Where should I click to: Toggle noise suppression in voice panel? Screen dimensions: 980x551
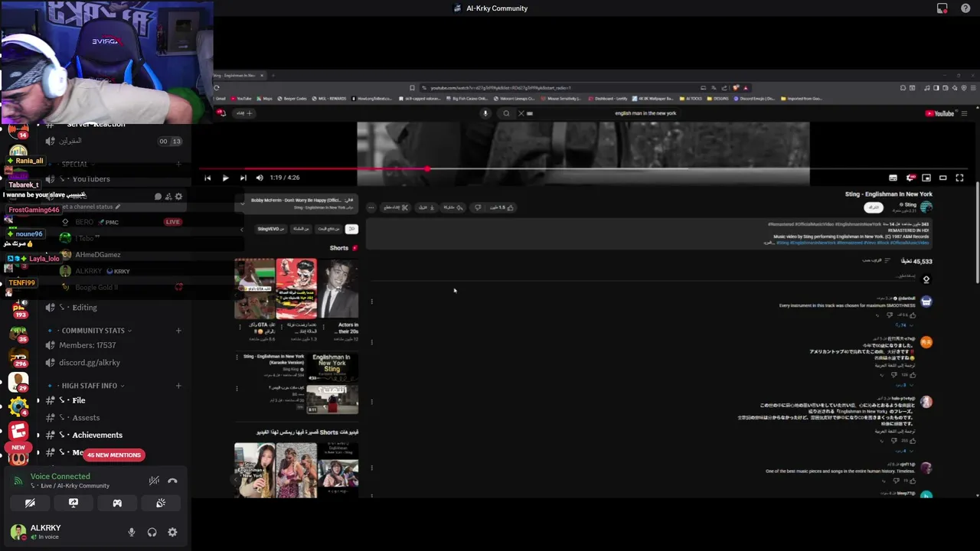tap(154, 481)
